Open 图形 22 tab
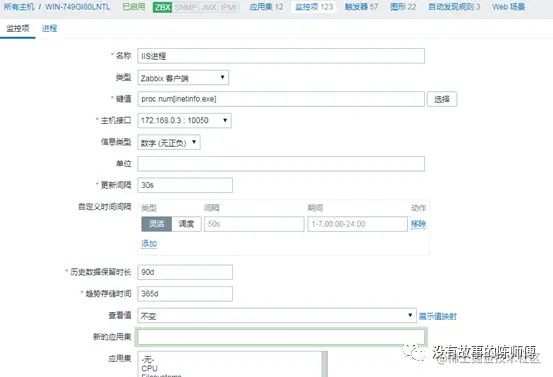553x377 pixels. coord(403,7)
